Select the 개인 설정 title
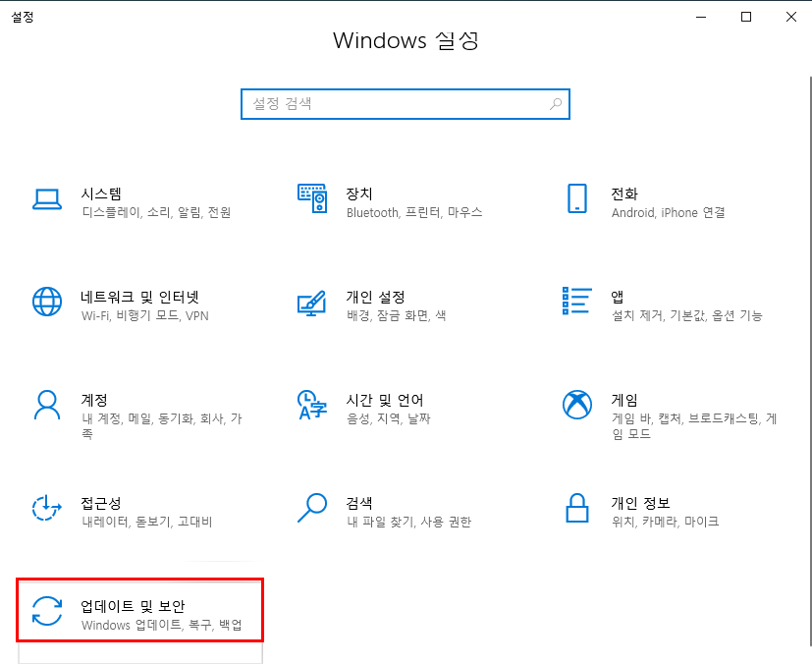The image size is (812, 664). coord(375,297)
